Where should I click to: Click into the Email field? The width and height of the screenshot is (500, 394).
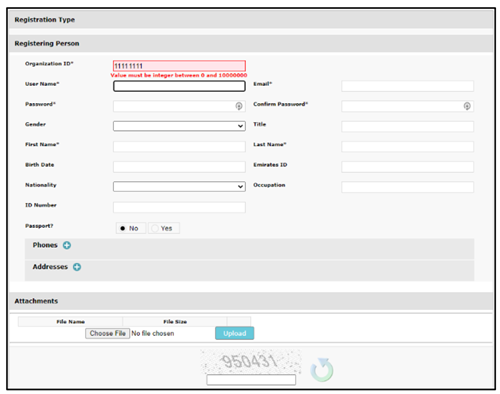(x=407, y=86)
